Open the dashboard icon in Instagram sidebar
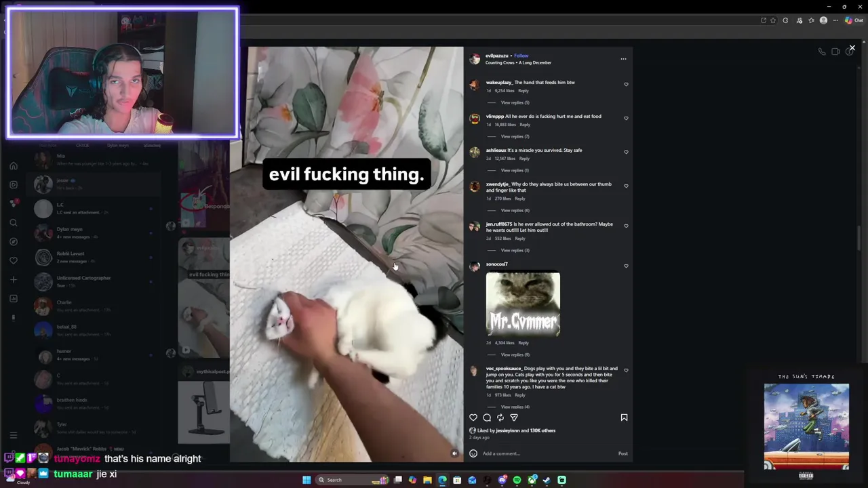868x488 pixels. tap(13, 298)
